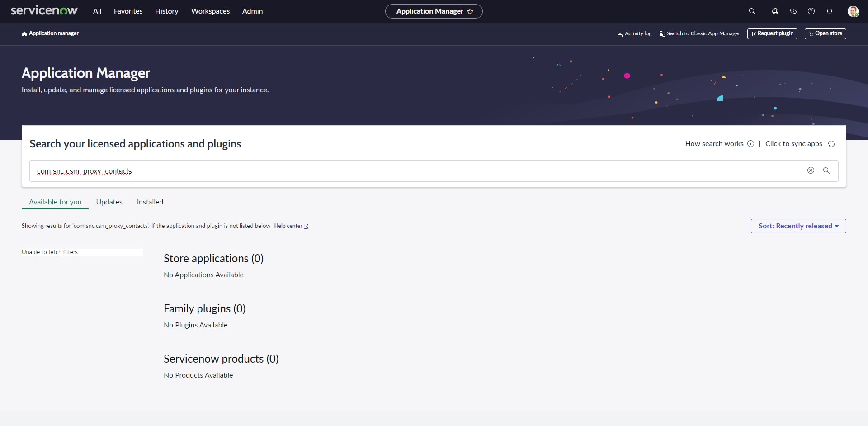Screen dimensions: 868x426
Task: Click the Click to sync apps text
Action: click(794, 144)
